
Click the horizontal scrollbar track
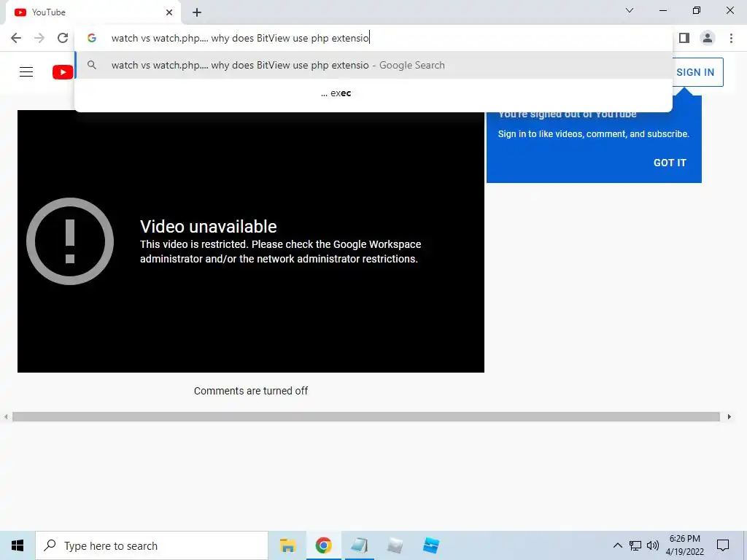click(x=366, y=416)
